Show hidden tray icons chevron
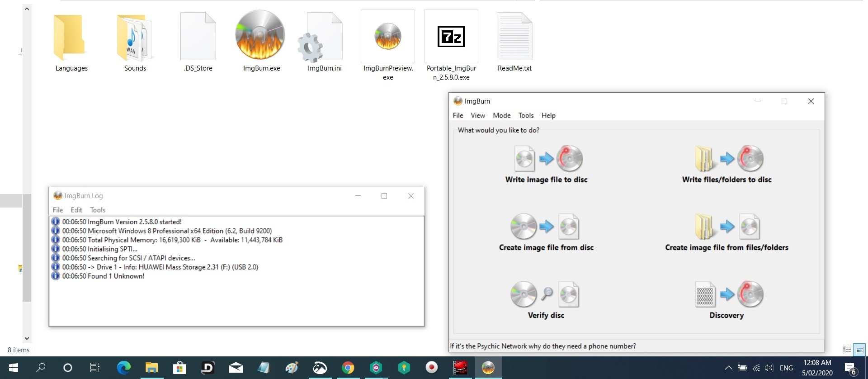Image resolution: width=868 pixels, height=379 pixels. (728, 368)
